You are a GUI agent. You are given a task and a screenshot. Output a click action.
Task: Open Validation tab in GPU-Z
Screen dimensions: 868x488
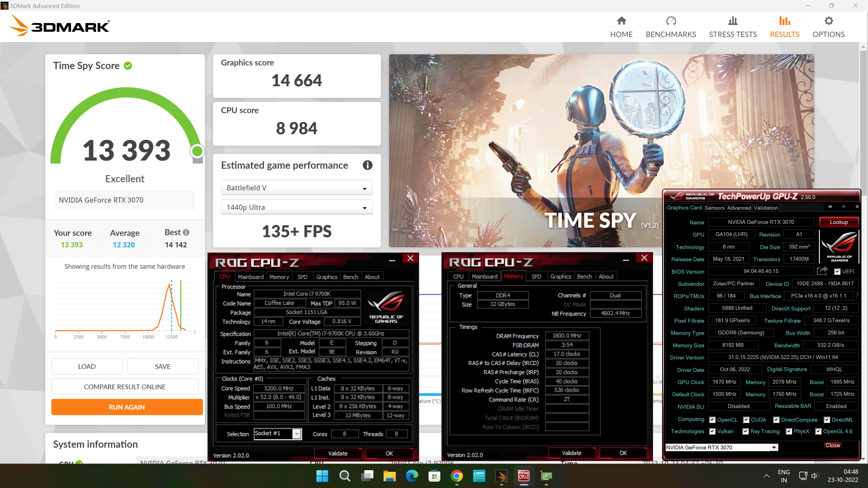[x=766, y=208]
